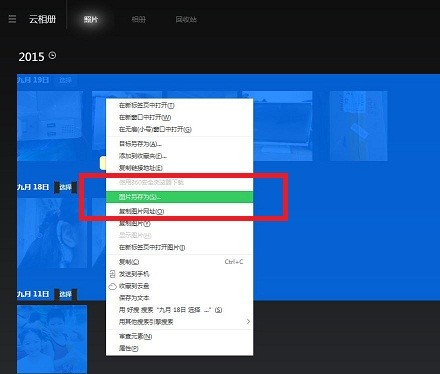This screenshot has width=440, height=374.
Task: Open the hamburger menu beside 云相册
Action: point(12,19)
